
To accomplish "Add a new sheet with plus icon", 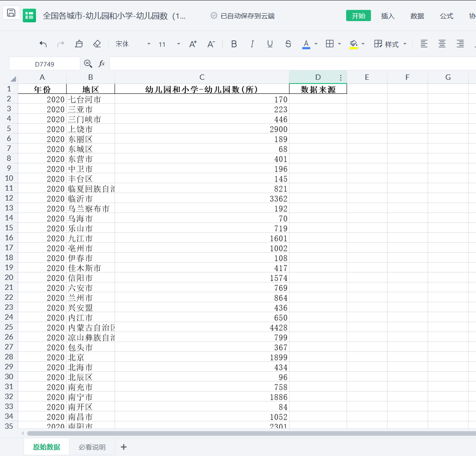I will pos(124,447).
